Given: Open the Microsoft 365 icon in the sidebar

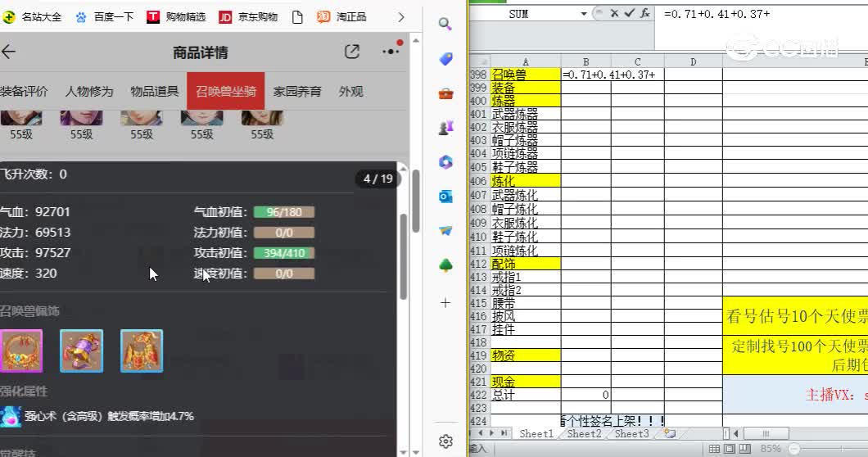Looking at the screenshot, I should tap(445, 161).
